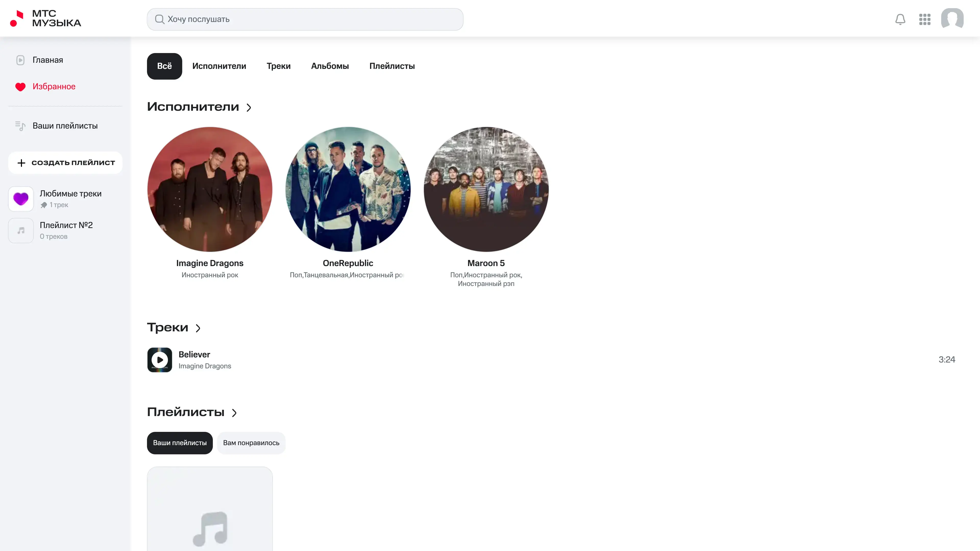Click the Хочу послушать search field
This screenshot has height=551, width=980.
point(305,19)
